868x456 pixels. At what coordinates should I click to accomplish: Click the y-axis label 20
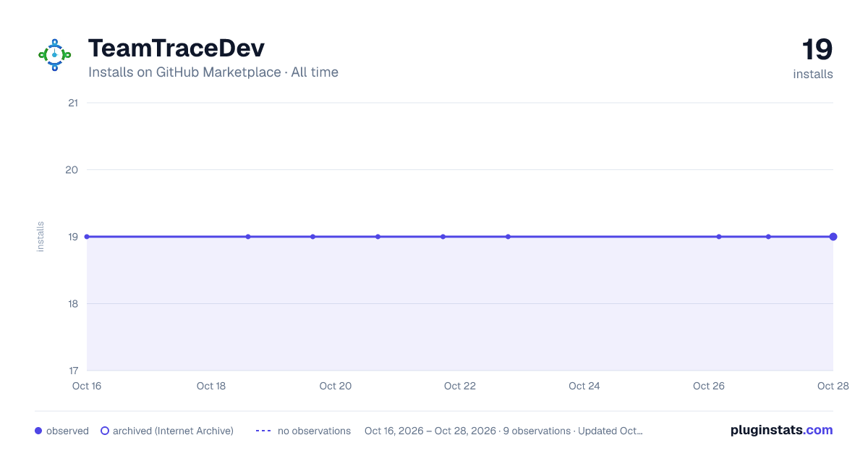pyautogui.click(x=72, y=170)
